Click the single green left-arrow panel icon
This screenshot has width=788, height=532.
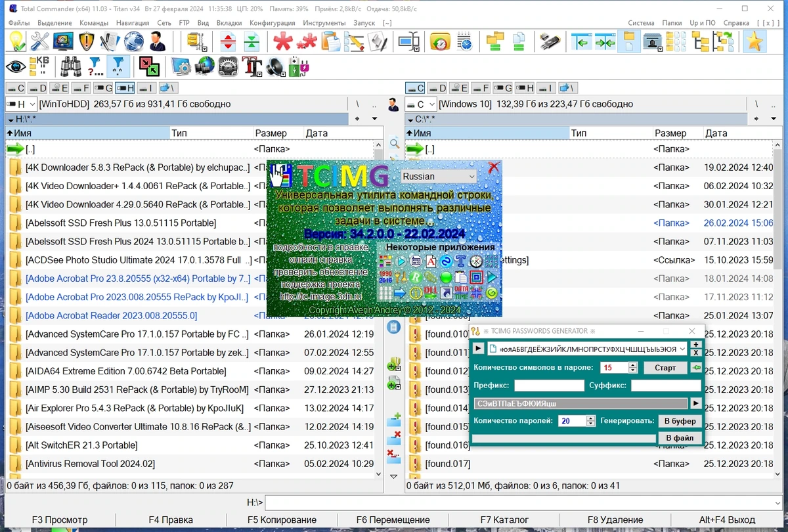[x=581, y=42]
